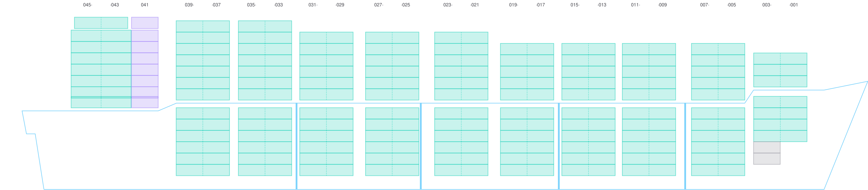The height and width of the screenshot is (190, 868).
Task: Open the above-deck block of bay 027-025
Action: 392,66
